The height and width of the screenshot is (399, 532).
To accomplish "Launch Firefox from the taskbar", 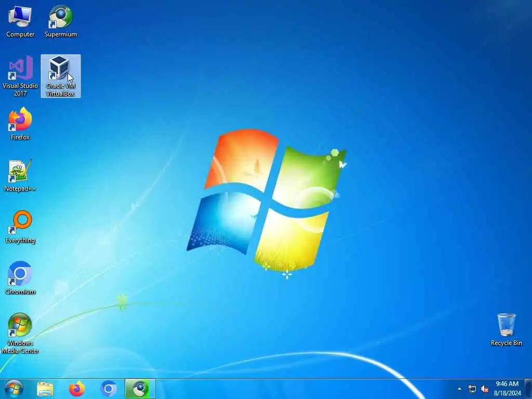I will point(77,389).
